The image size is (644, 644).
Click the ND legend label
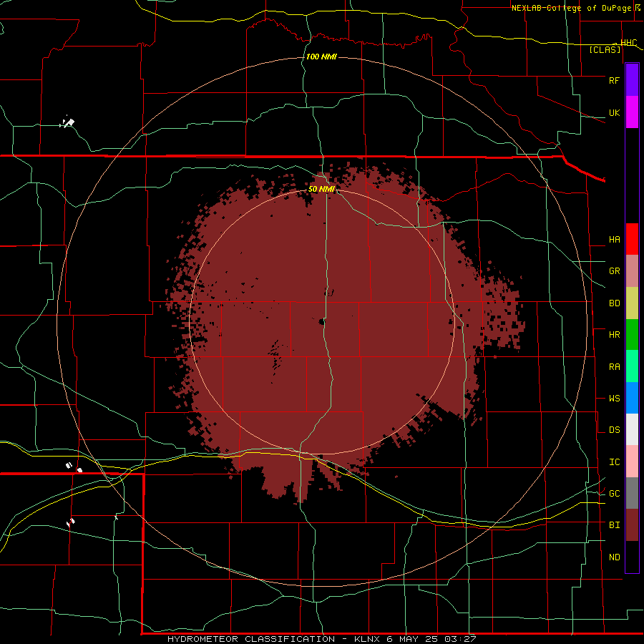(614, 557)
